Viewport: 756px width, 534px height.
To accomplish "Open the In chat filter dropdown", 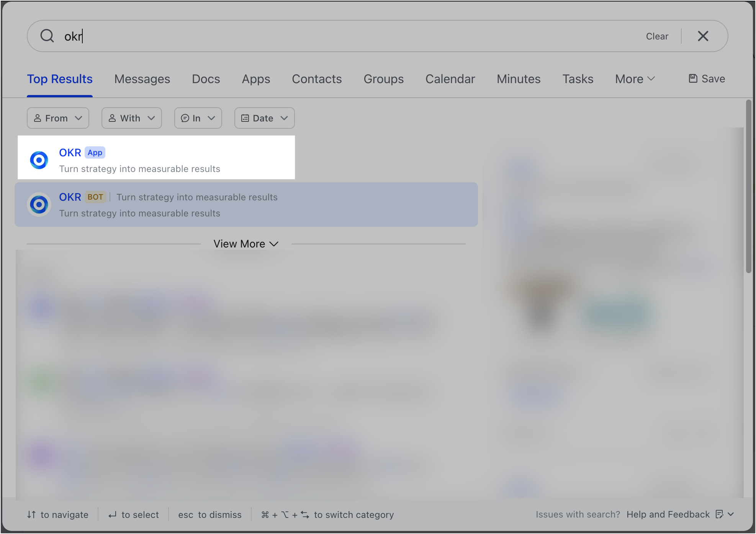I will coord(198,118).
